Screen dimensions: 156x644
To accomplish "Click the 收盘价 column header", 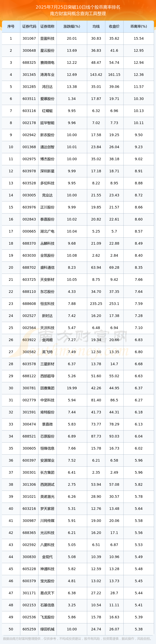I will 114,26.
